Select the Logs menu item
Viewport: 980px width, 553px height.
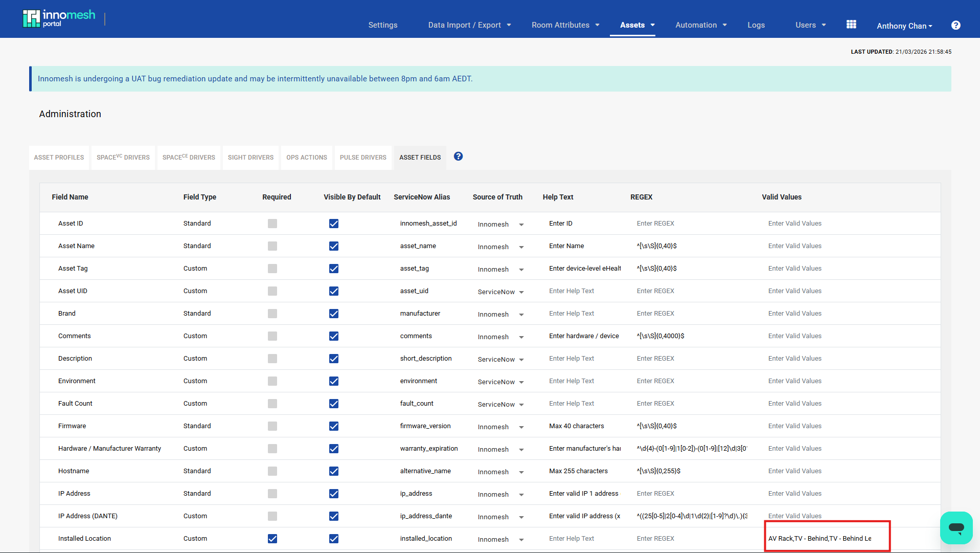pos(756,25)
